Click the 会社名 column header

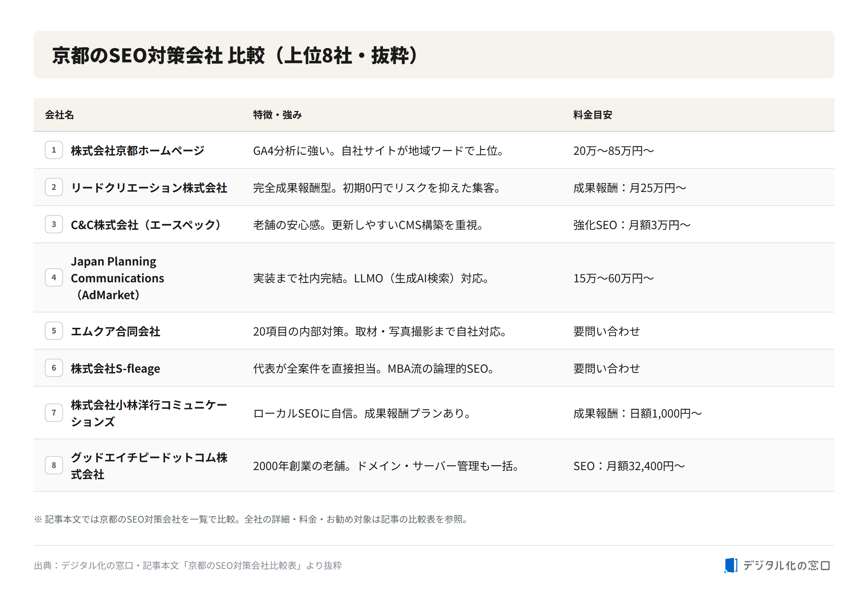[x=59, y=115]
